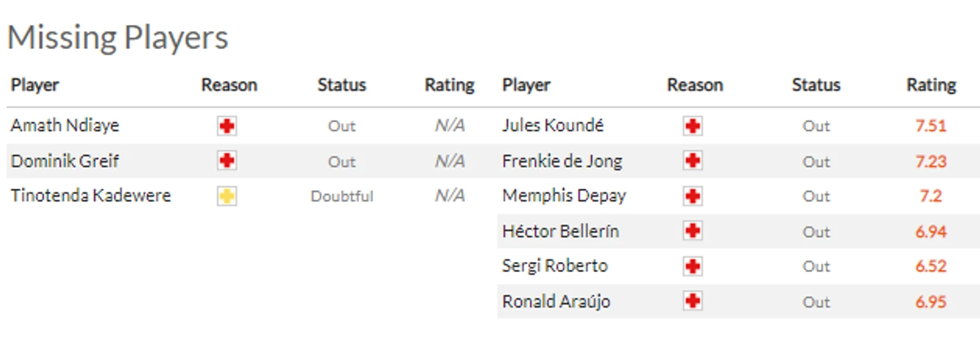Click the injury icon for Héctor Bellerín
The height and width of the screenshot is (346, 980).
click(x=693, y=232)
